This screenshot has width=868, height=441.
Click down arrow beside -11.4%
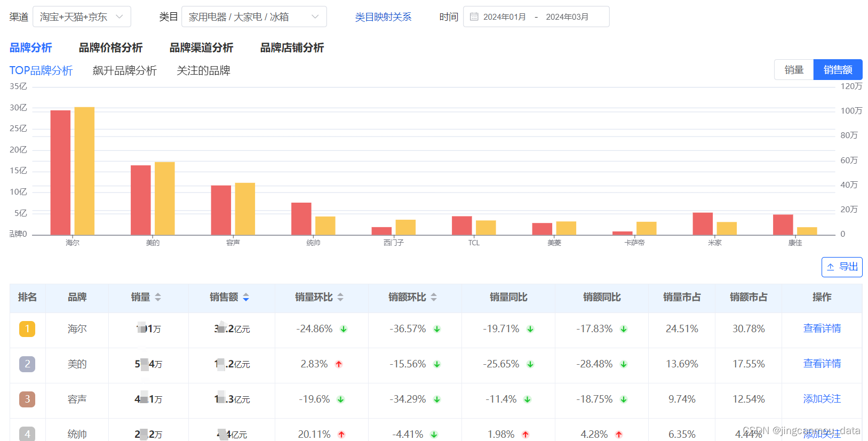(x=528, y=399)
